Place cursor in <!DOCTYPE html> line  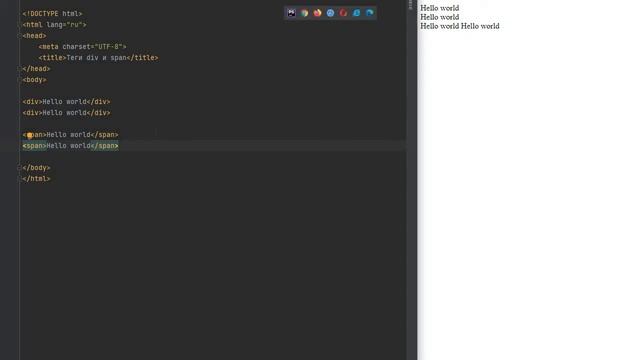[52, 14]
